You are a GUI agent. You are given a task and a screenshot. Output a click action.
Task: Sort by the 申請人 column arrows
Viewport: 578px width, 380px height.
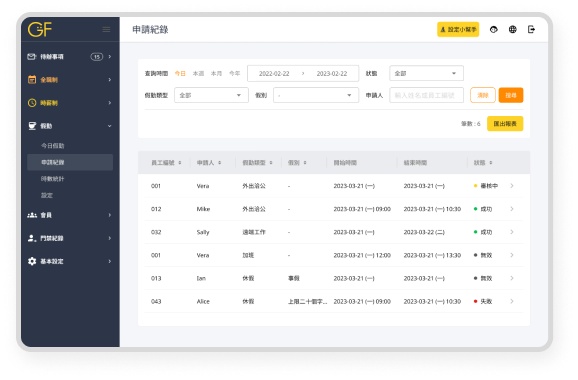tap(220, 163)
